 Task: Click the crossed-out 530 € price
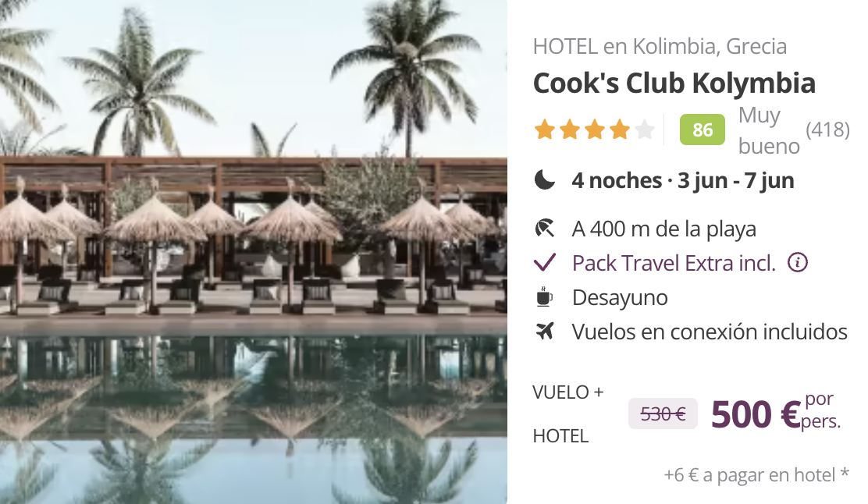(663, 413)
